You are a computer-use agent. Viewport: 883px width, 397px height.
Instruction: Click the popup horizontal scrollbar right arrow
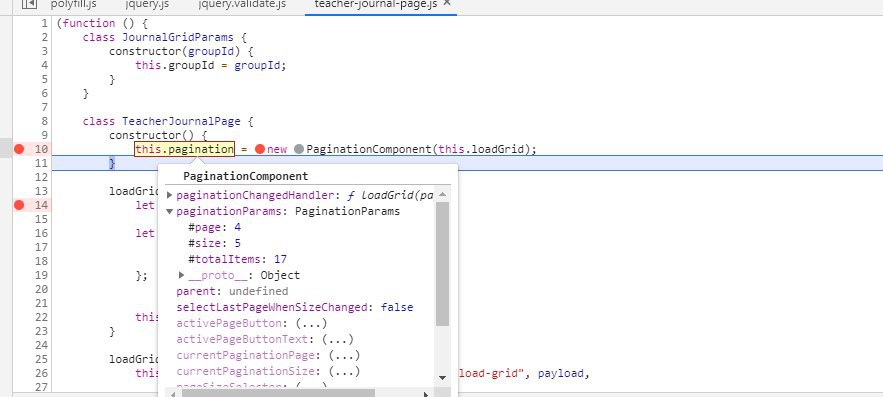click(426, 394)
